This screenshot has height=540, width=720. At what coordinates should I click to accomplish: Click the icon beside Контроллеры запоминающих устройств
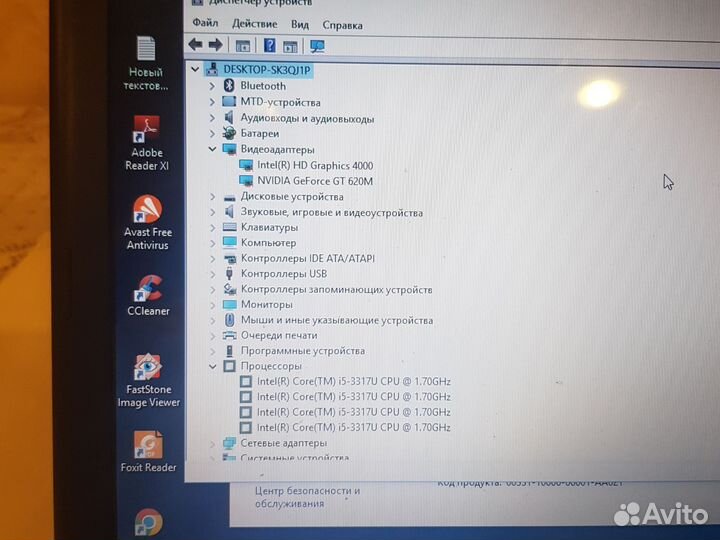point(230,289)
